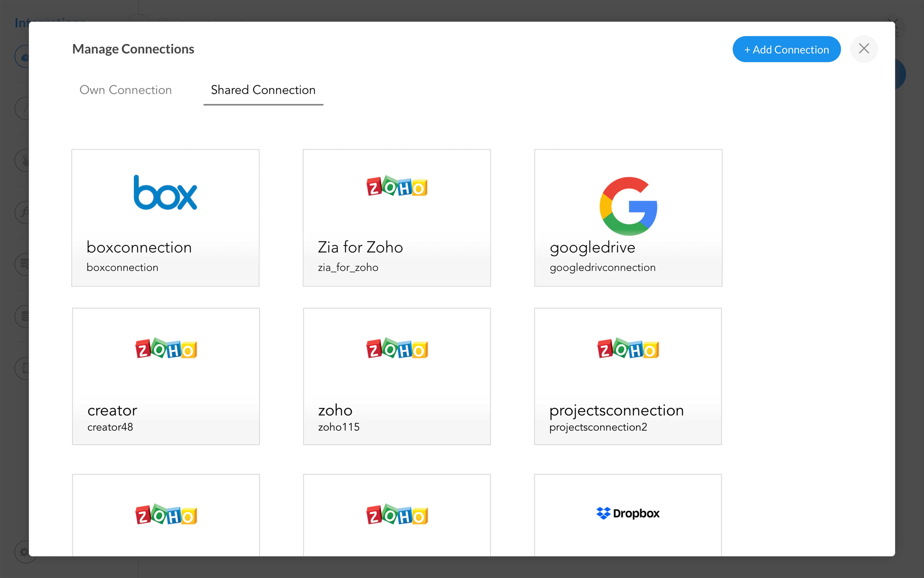Click the small boxconnection link name under title
Screen dimensions: 924x578
coord(123,267)
